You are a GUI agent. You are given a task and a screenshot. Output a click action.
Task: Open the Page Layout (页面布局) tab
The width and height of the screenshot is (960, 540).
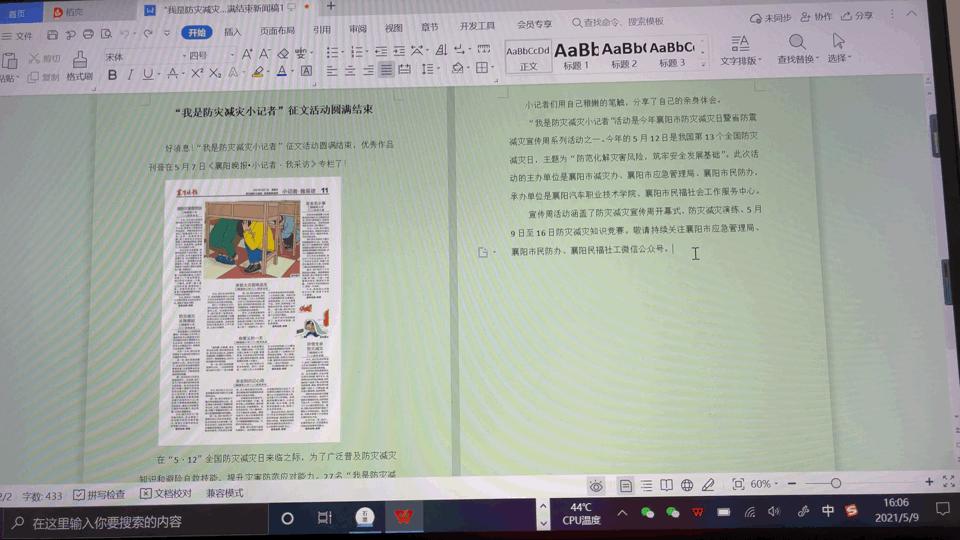(x=277, y=30)
